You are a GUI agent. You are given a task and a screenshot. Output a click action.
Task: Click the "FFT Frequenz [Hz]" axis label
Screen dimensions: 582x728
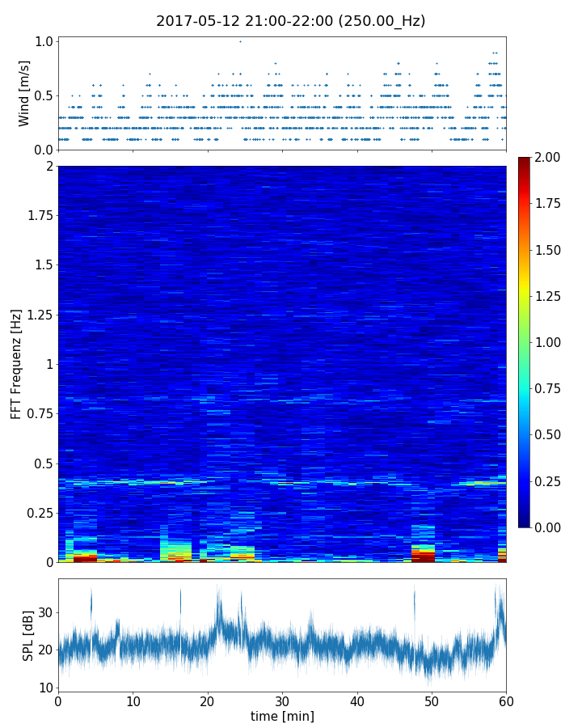pyautogui.click(x=16, y=364)
